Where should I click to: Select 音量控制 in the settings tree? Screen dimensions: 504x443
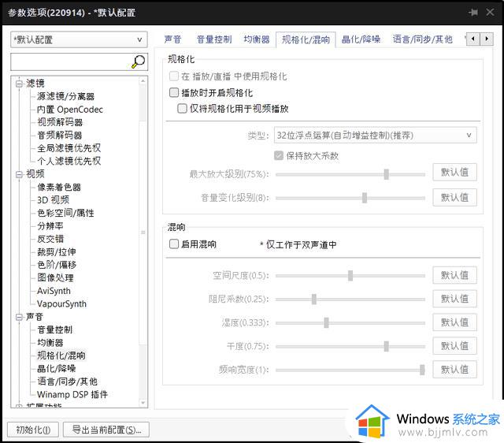[54, 329]
